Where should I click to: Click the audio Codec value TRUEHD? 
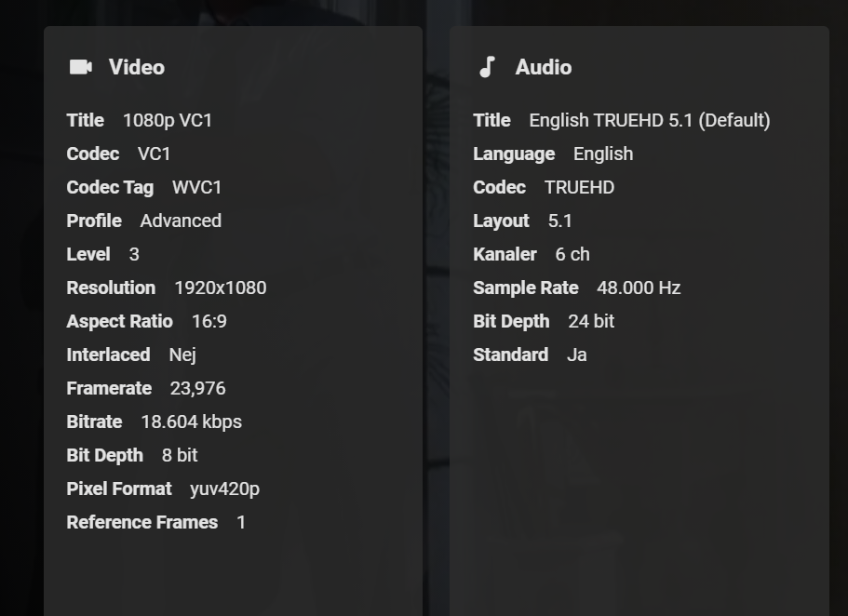[x=579, y=187]
